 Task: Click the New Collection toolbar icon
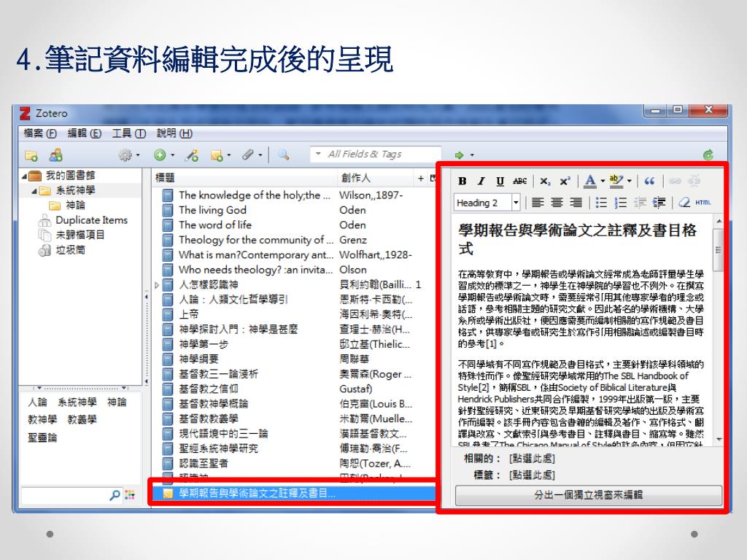tap(31, 155)
